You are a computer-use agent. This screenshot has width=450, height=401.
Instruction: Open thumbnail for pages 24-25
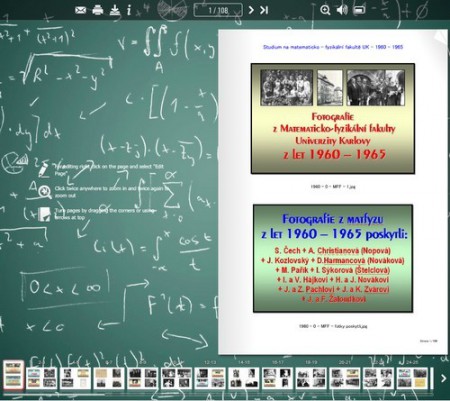412,378
